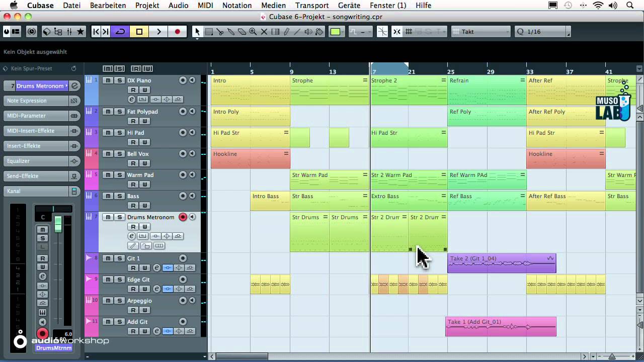
Task: Click the Drums Metronom inspector name
Action: (41, 86)
